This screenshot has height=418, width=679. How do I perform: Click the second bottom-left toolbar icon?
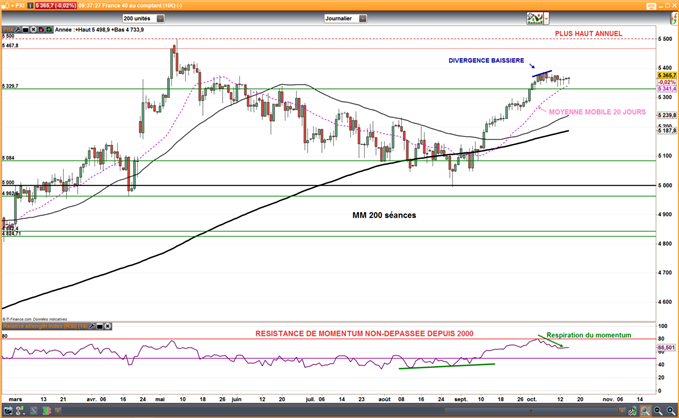(20, 410)
